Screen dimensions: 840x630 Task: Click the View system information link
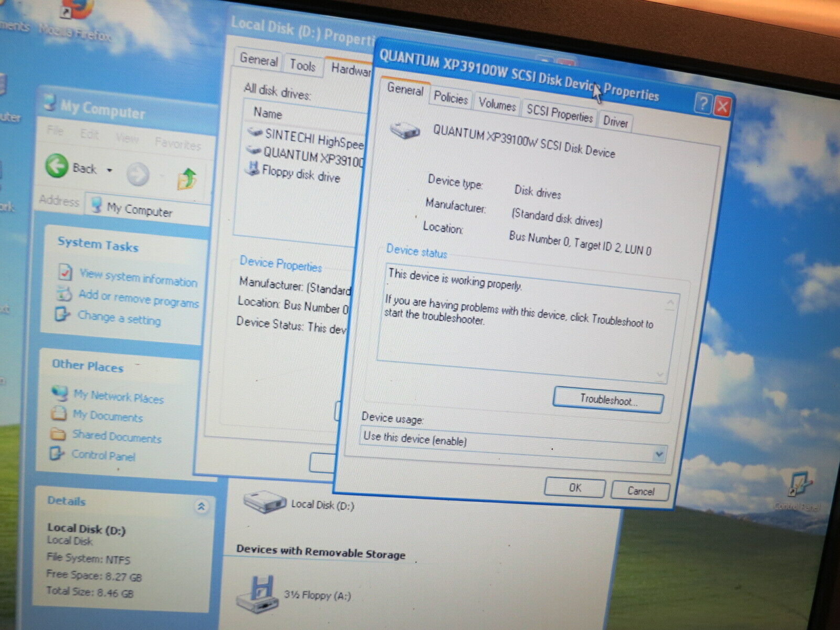coord(138,278)
